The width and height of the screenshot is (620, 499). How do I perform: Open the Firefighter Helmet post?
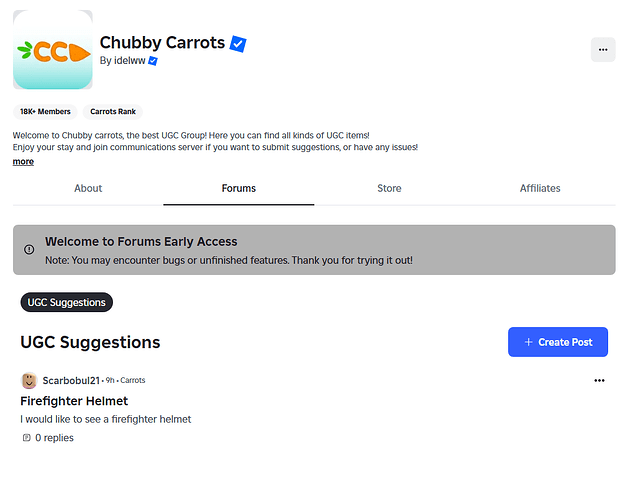tap(74, 401)
